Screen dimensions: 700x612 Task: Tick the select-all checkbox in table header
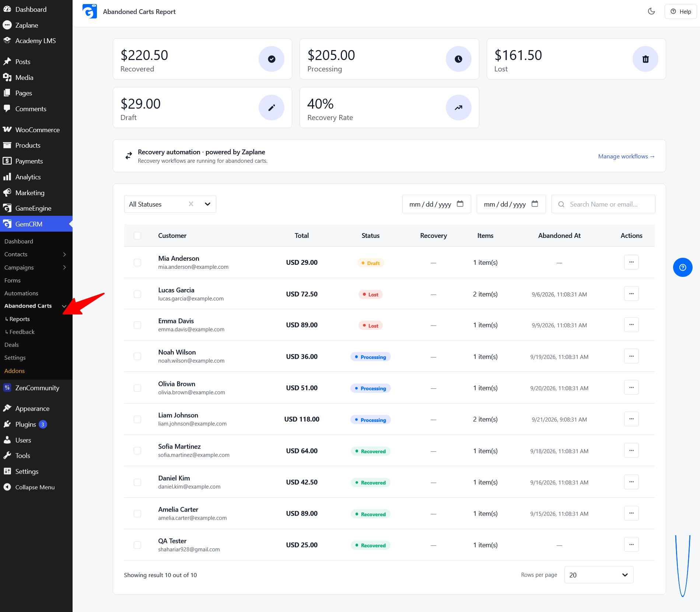coord(137,236)
